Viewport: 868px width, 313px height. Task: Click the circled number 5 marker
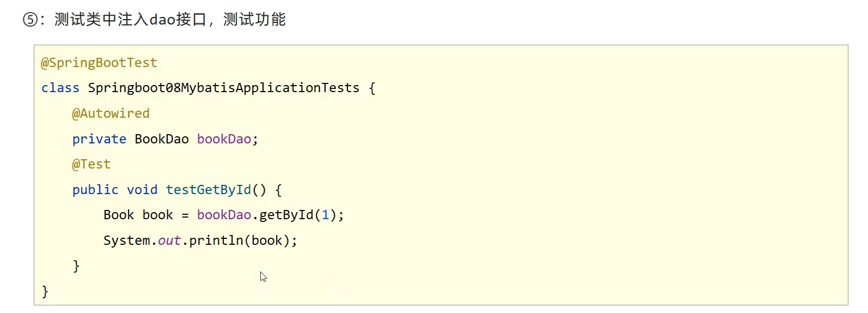[x=30, y=20]
